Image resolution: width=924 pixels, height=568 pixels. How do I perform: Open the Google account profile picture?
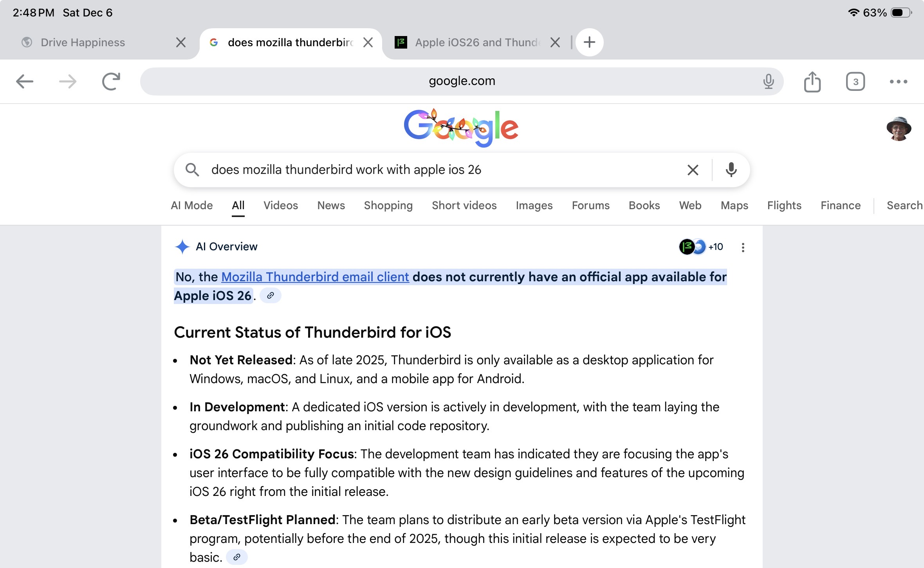pos(899,128)
